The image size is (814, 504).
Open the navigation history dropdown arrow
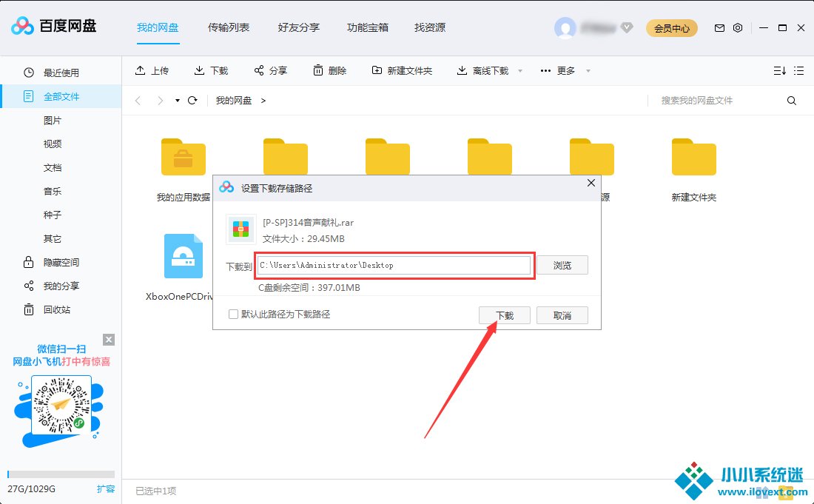pos(178,101)
